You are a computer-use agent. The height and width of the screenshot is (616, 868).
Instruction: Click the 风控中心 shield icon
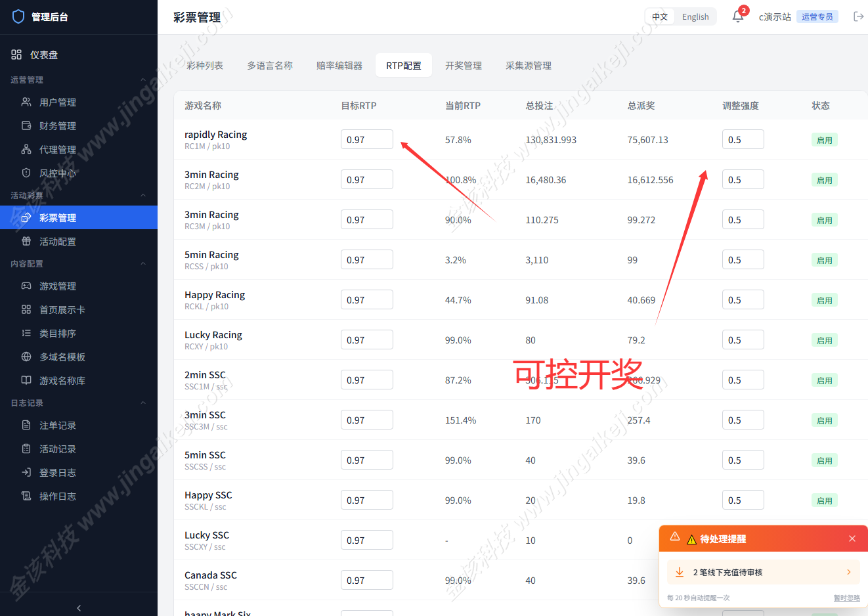click(26, 173)
